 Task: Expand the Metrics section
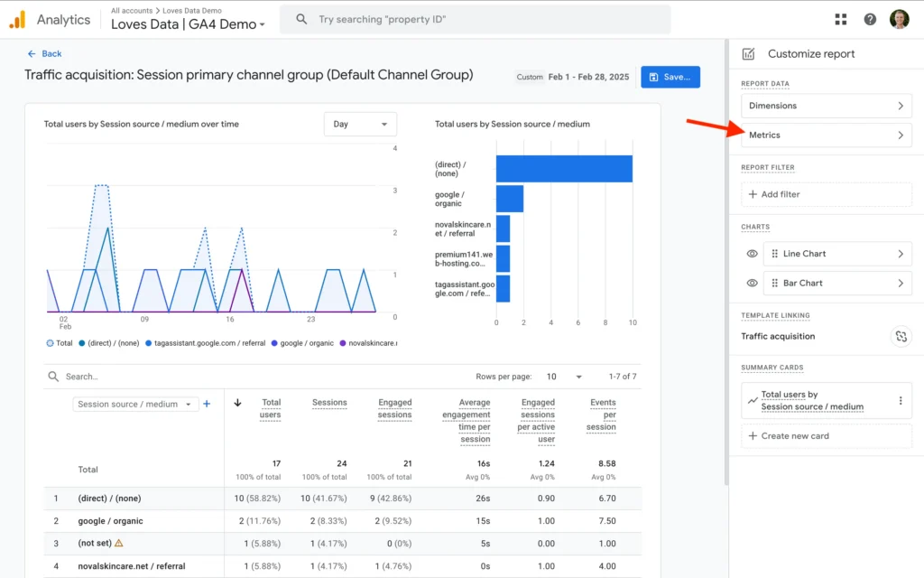(x=826, y=135)
